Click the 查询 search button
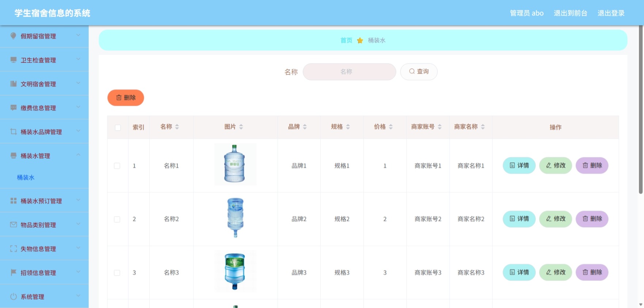The image size is (644, 308). pyautogui.click(x=419, y=72)
